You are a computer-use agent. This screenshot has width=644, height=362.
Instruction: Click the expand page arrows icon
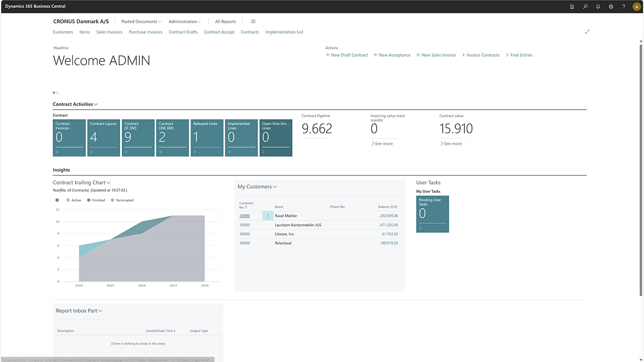click(x=587, y=32)
